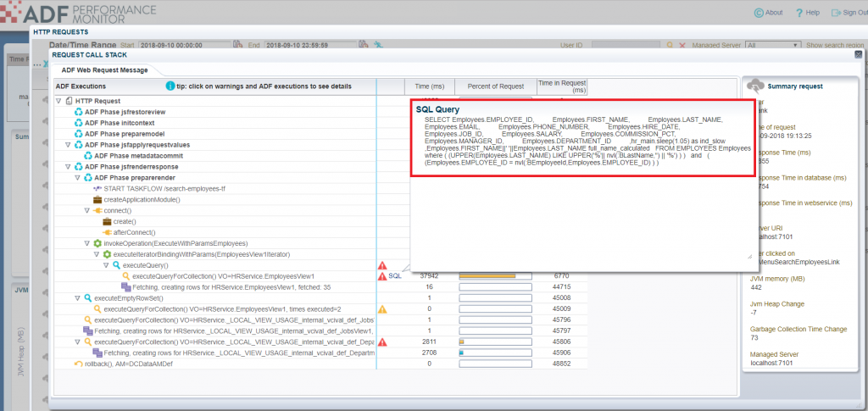This screenshot has height=411, width=868.
Task: Open the SQL link for executeQueryForCollection EmployeesView1
Action: click(x=394, y=276)
